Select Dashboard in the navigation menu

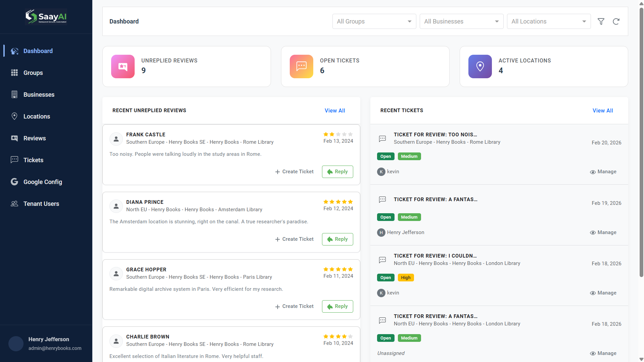click(x=38, y=51)
